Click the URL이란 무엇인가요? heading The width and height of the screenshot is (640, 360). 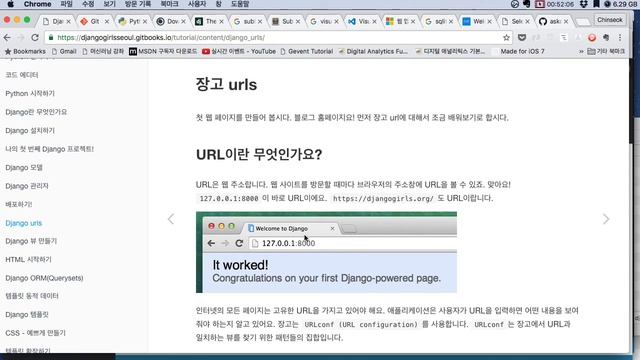pyautogui.click(x=259, y=155)
